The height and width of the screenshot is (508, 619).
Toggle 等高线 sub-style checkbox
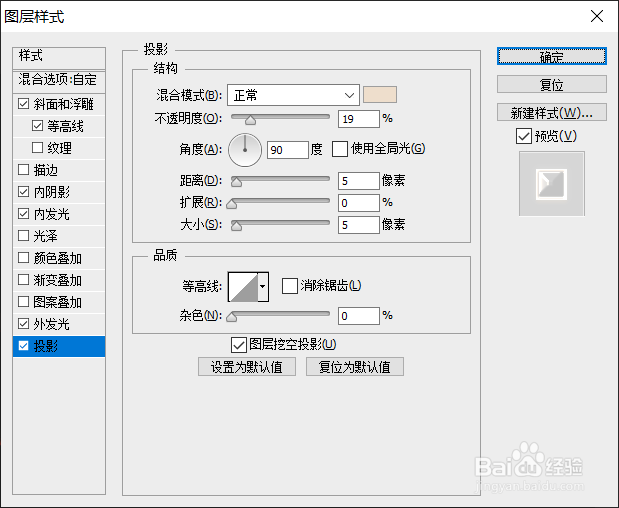(38, 126)
